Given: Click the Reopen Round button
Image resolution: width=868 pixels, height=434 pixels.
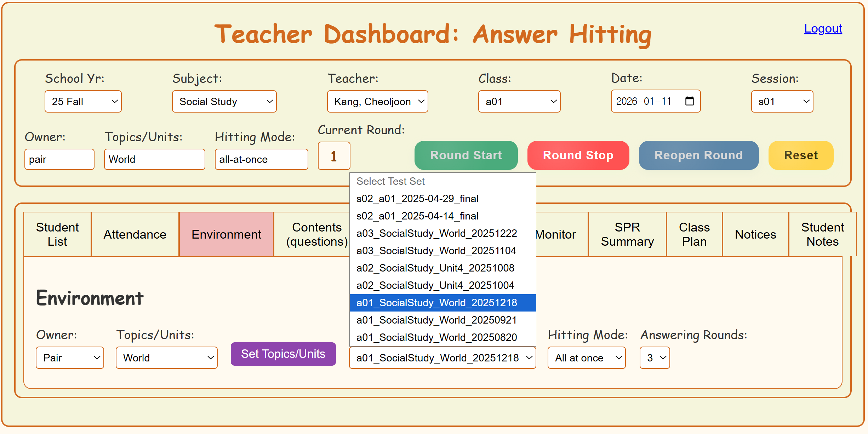Looking at the screenshot, I should (x=698, y=155).
